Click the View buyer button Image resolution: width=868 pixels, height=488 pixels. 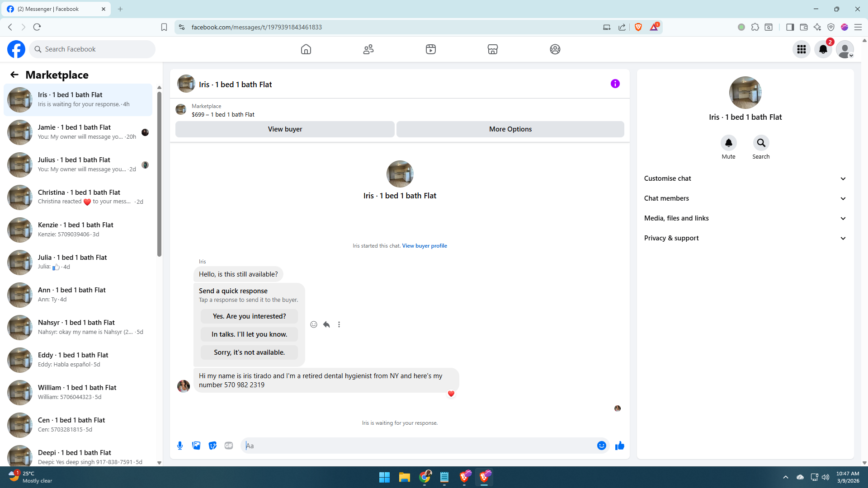tap(285, 129)
